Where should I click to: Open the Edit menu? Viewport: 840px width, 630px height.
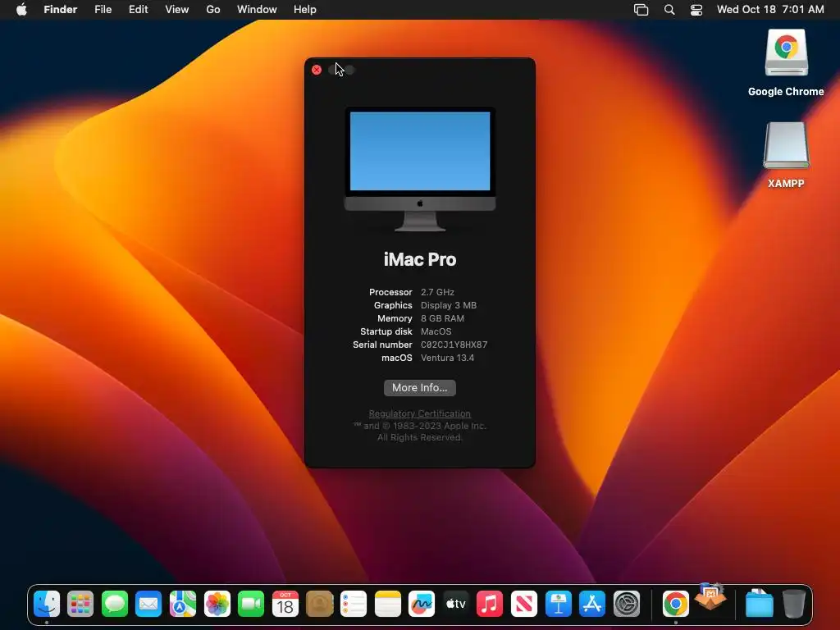pyautogui.click(x=138, y=10)
